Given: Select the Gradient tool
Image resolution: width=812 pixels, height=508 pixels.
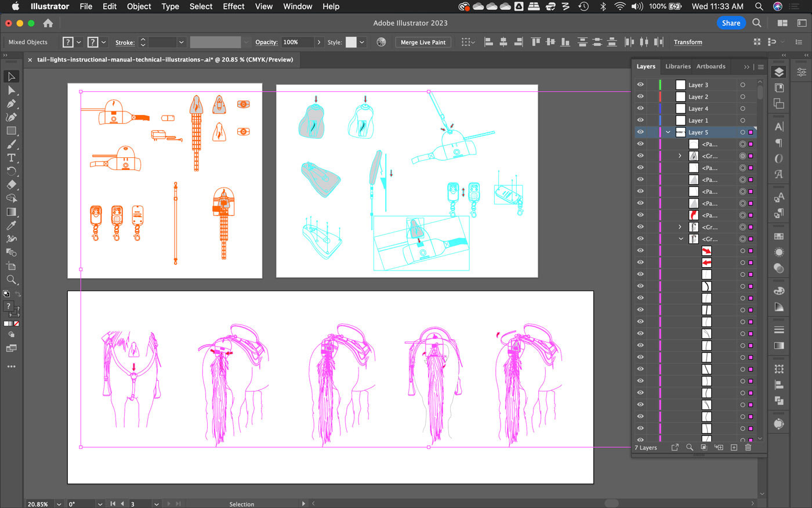Looking at the screenshot, I should (11, 212).
